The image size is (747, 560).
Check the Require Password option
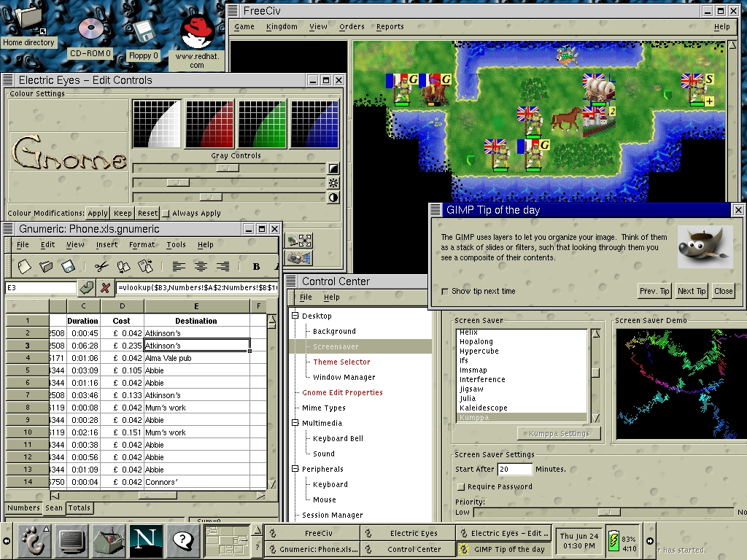460,487
